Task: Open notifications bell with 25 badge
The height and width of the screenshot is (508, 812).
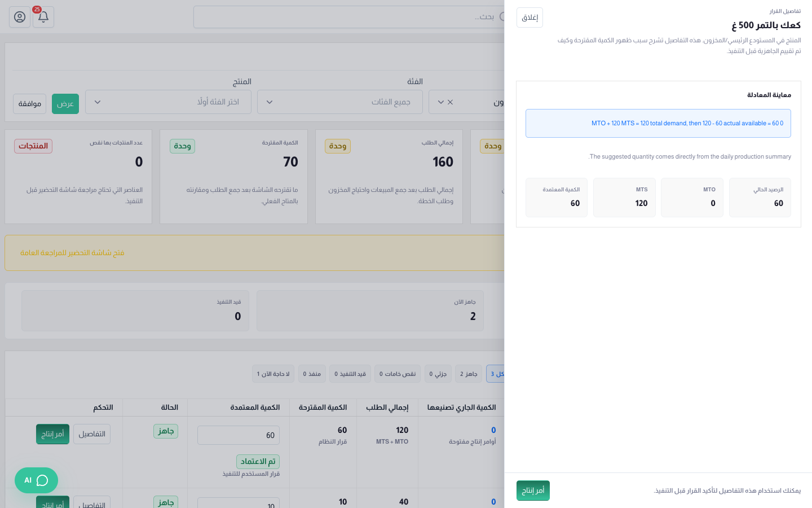Action: pyautogui.click(x=43, y=17)
